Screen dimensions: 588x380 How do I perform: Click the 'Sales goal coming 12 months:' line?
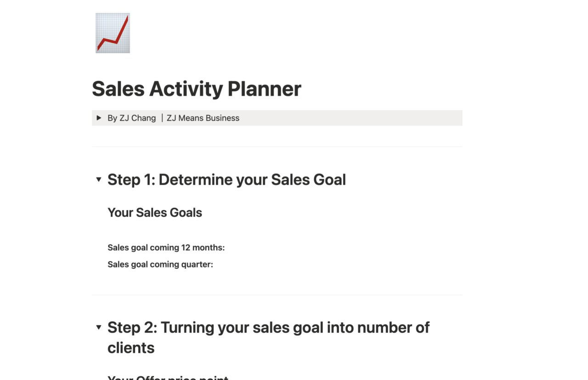166,248
